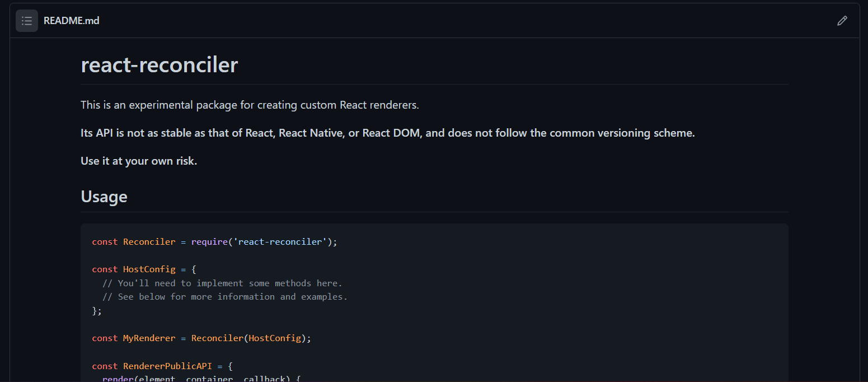Click the 'const RendererPublicAPI = {' line
868x382 pixels.
tap(162, 366)
